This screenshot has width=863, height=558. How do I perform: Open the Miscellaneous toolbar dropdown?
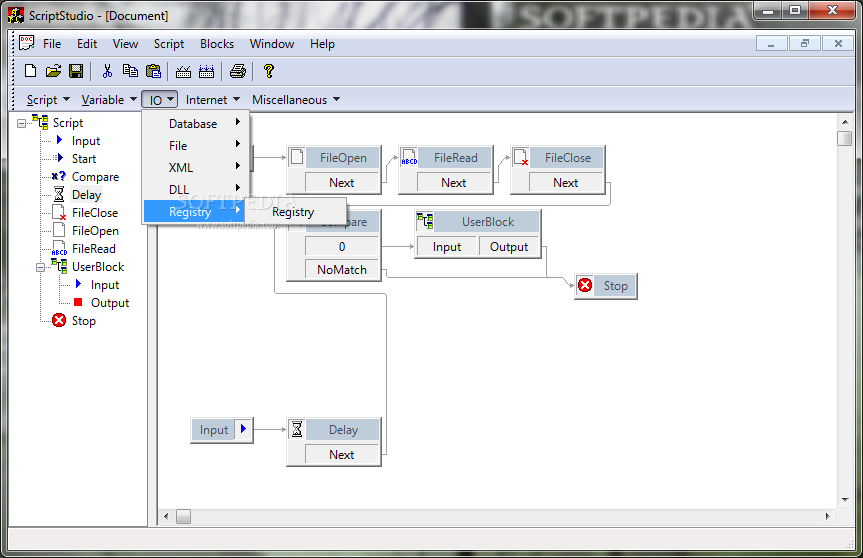(296, 100)
